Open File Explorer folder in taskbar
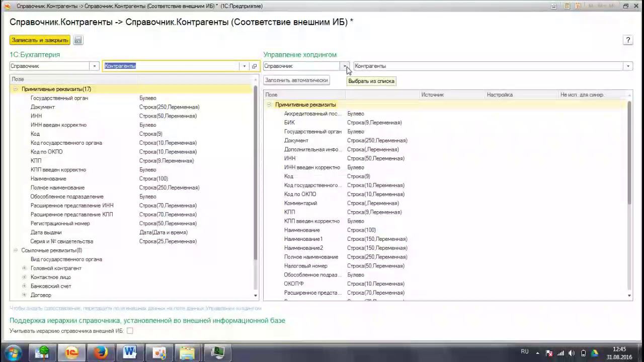The height and width of the screenshot is (362, 644). point(187,352)
